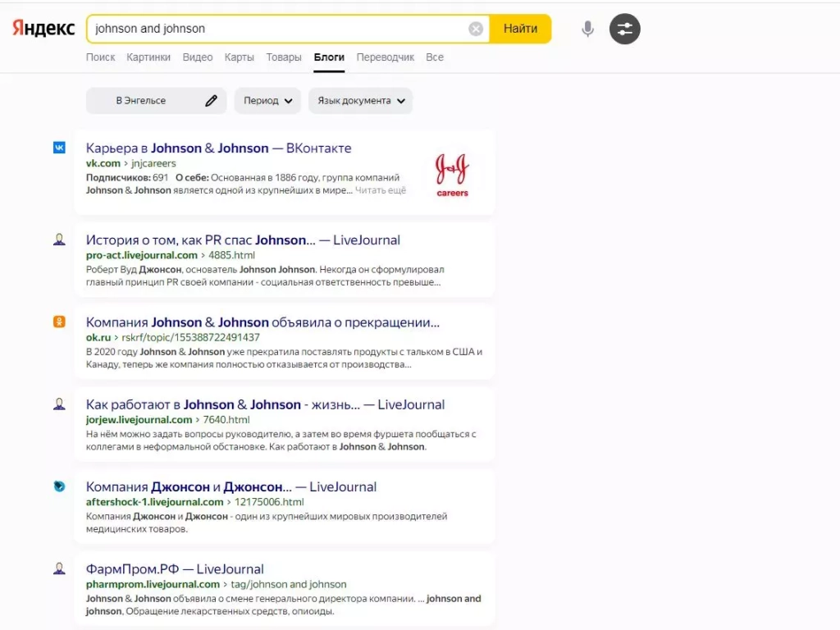Image resolution: width=840 pixels, height=630 pixels.
Task: Open ФармПром.РФ — LiveJournal result
Action: pos(175,569)
